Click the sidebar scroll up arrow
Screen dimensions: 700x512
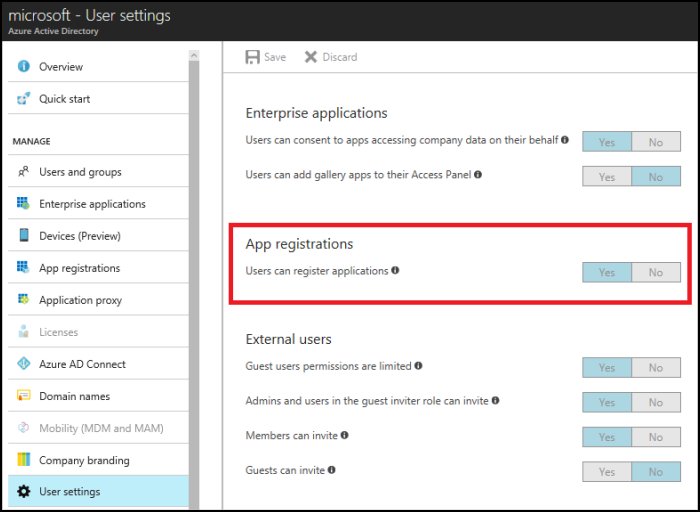[194, 55]
